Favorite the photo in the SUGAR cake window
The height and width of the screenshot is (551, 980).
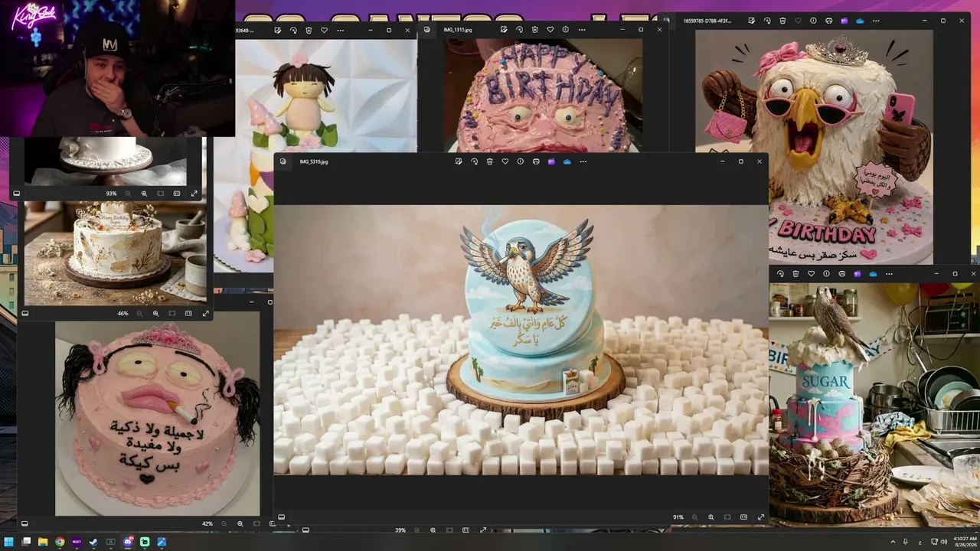[x=811, y=273]
